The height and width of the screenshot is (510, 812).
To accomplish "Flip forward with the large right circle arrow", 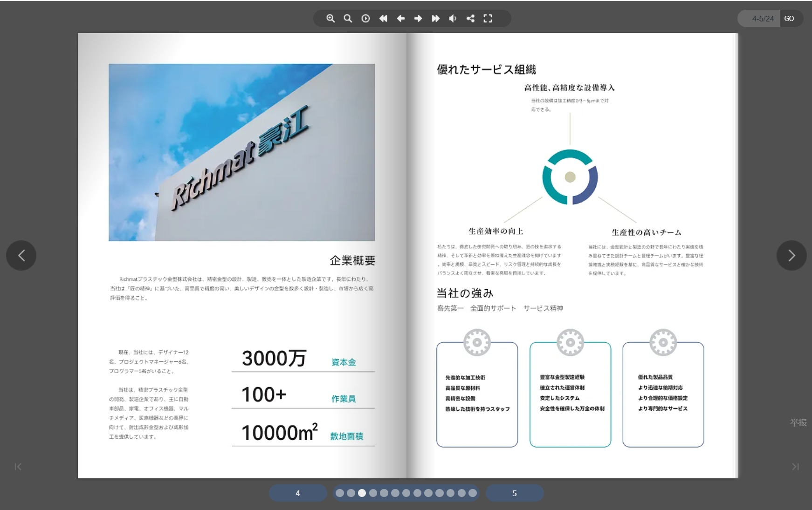I will coord(791,255).
